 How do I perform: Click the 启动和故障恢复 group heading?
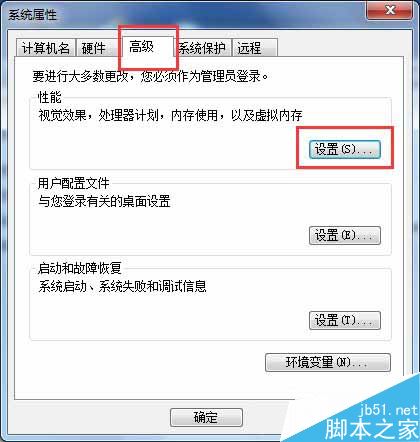(x=79, y=268)
